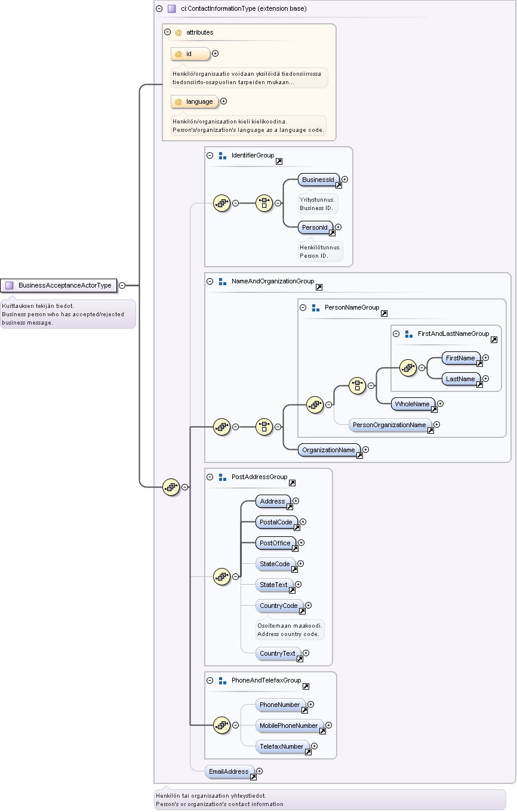The width and height of the screenshot is (517, 812).
Task: Click the FirstAndLastNameGroup reference arrow icon
Action: click(x=494, y=340)
